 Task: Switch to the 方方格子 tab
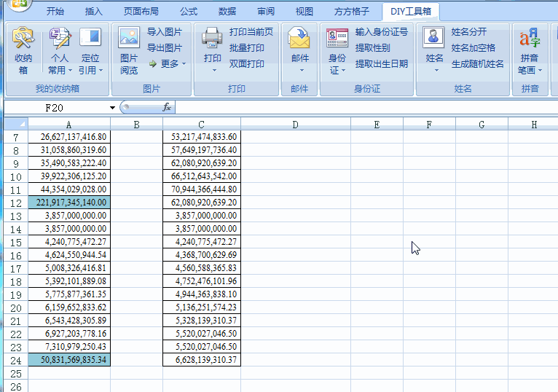point(352,12)
